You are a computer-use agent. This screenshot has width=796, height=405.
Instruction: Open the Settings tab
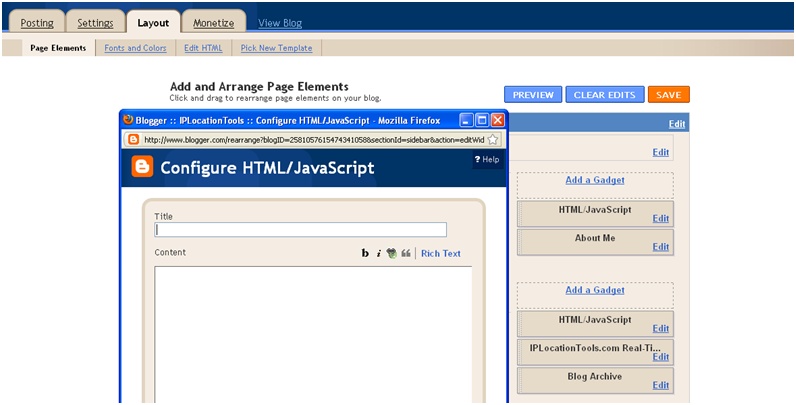click(95, 23)
